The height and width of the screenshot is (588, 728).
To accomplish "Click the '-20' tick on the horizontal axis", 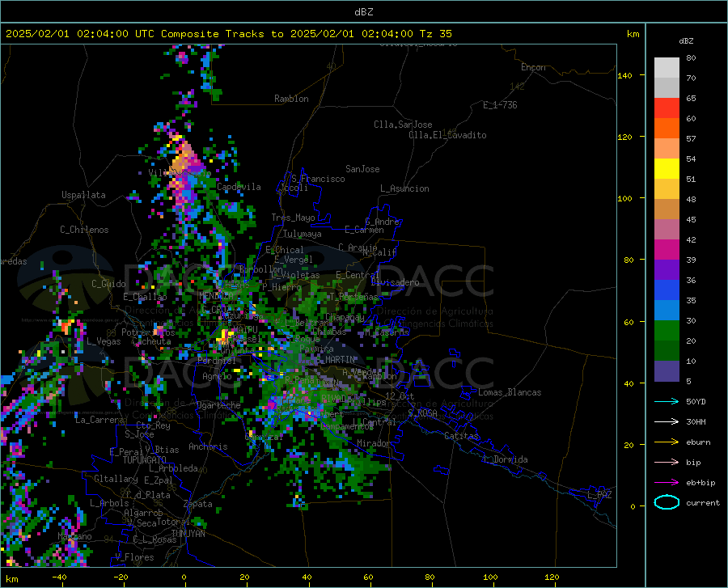I will pyautogui.click(x=121, y=577).
